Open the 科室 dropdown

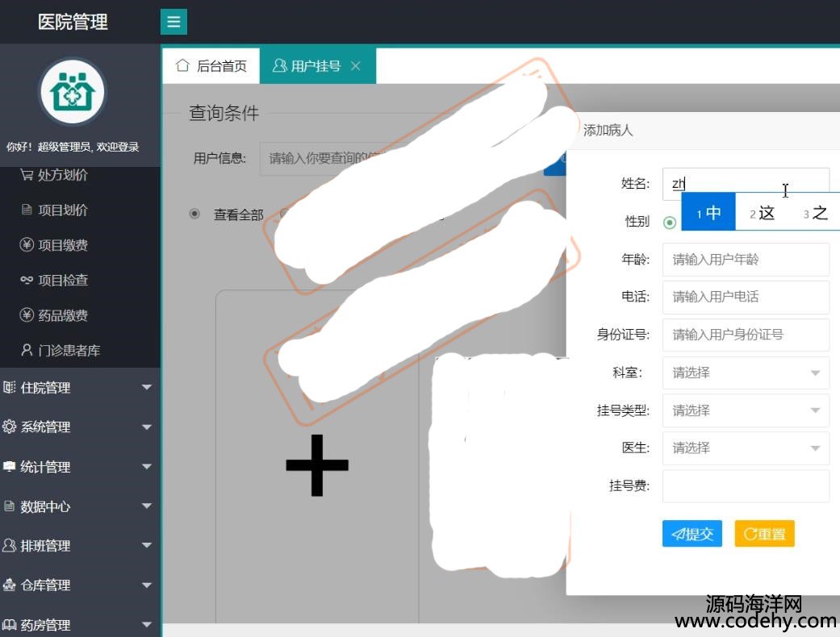coord(745,373)
